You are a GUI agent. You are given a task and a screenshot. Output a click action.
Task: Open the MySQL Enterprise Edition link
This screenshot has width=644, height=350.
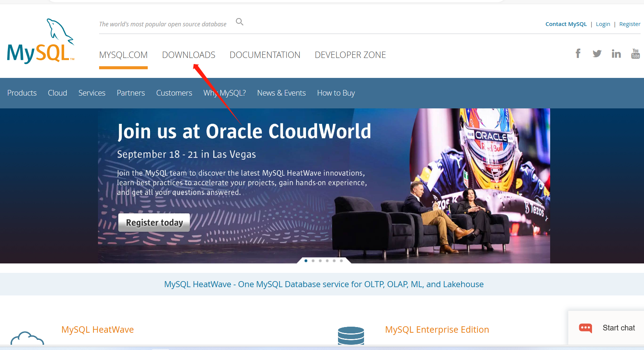(437, 330)
